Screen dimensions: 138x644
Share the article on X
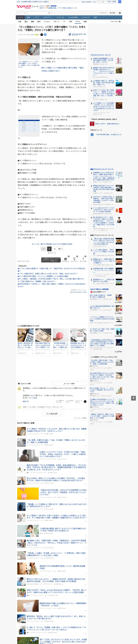point(42,35)
